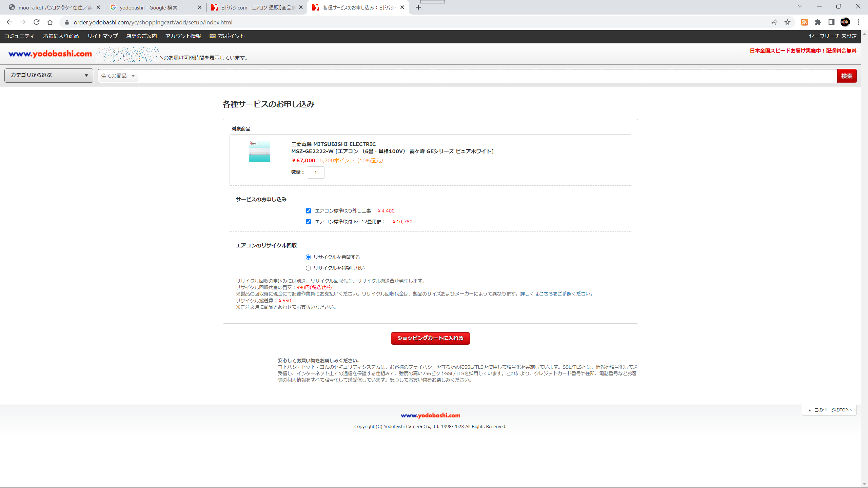
Task: Click このページのTOPへ link
Action: click(x=830, y=410)
